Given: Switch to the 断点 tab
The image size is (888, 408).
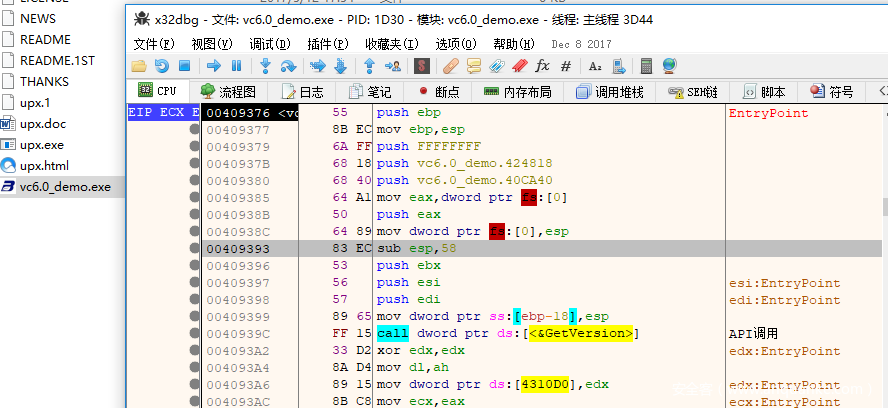Looking at the screenshot, I should [439, 92].
